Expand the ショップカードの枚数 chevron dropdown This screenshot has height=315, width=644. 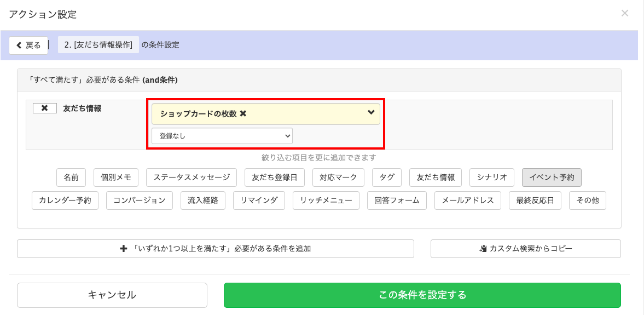pos(371,112)
